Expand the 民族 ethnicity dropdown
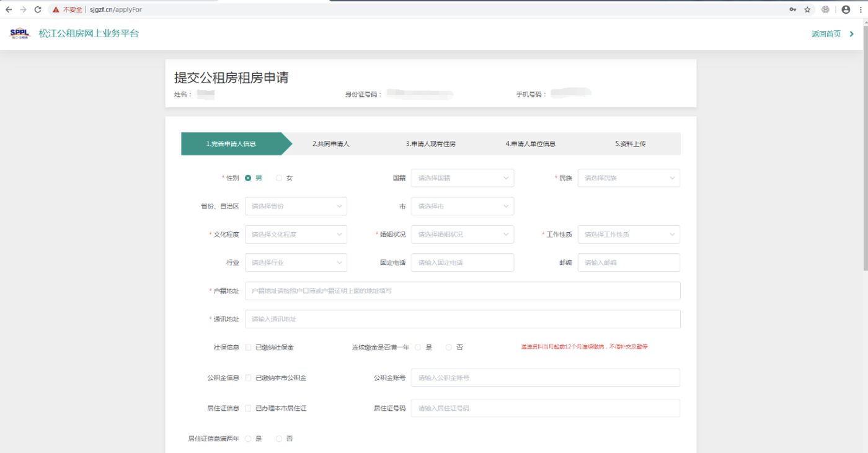Image resolution: width=868 pixels, height=453 pixels. click(x=628, y=178)
